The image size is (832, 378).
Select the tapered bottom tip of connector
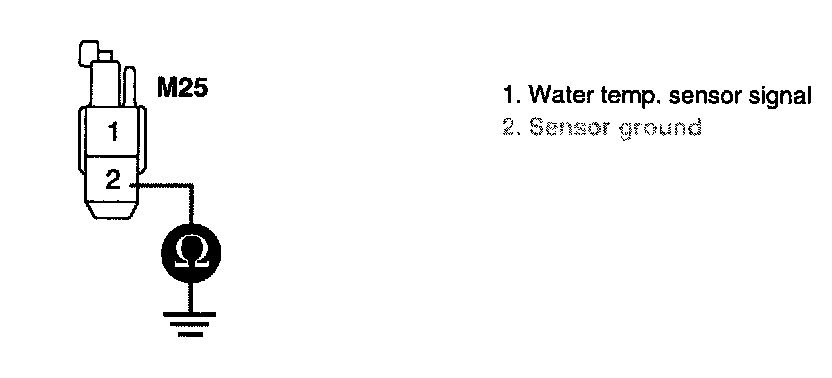pos(111,210)
